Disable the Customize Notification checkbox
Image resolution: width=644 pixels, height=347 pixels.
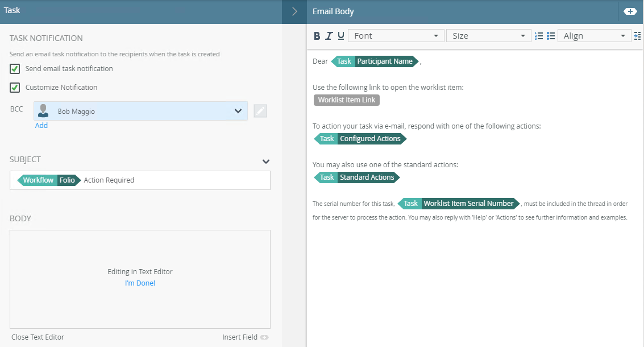15,88
